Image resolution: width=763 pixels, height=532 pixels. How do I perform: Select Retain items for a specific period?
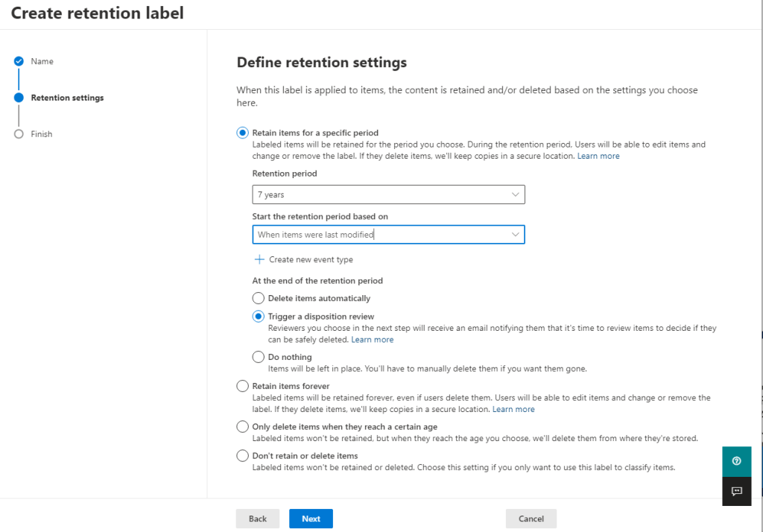click(x=242, y=133)
